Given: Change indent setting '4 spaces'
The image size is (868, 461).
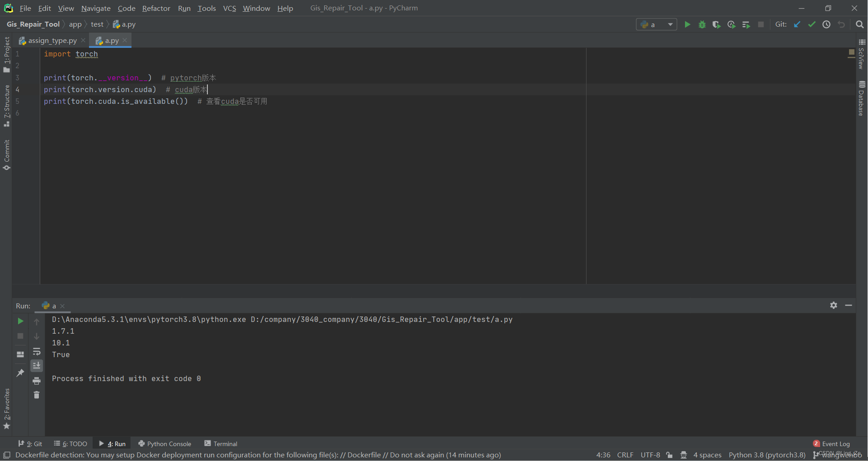Looking at the screenshot, I should click(708, 455).
